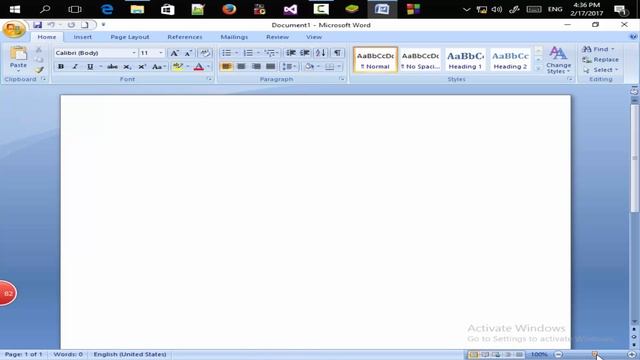Shrink font size with small A
Image resolution: width=640 pixels, height=360 pixels.
[188, 53]
